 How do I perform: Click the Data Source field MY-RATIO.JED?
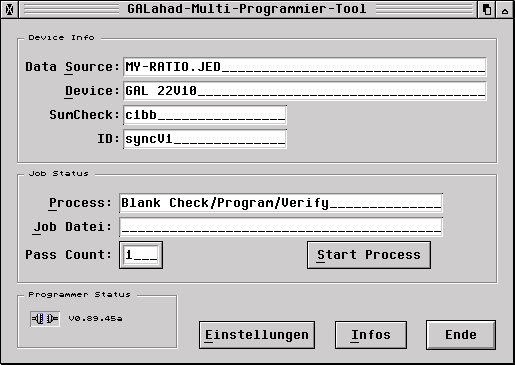(x=305, y=67)
